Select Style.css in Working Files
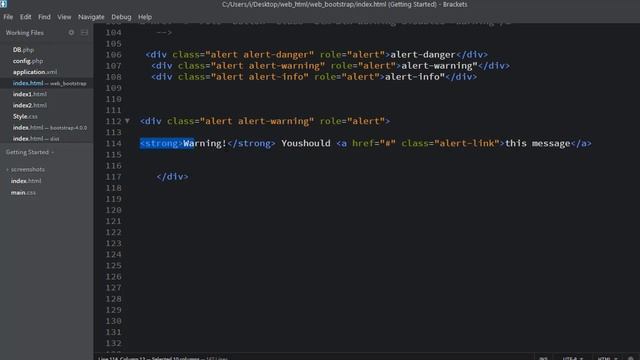This screenshot has height=360, width=640. (25, 116)
